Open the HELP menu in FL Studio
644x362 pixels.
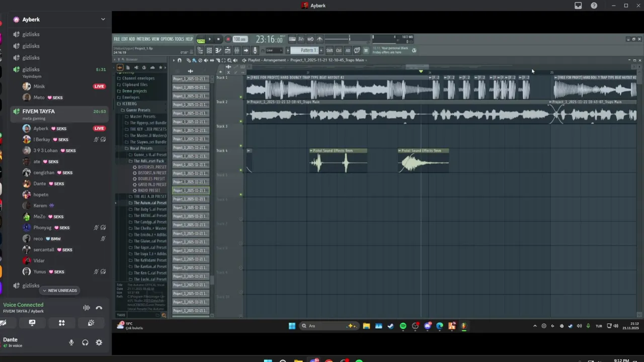click(x=189, y=39)
